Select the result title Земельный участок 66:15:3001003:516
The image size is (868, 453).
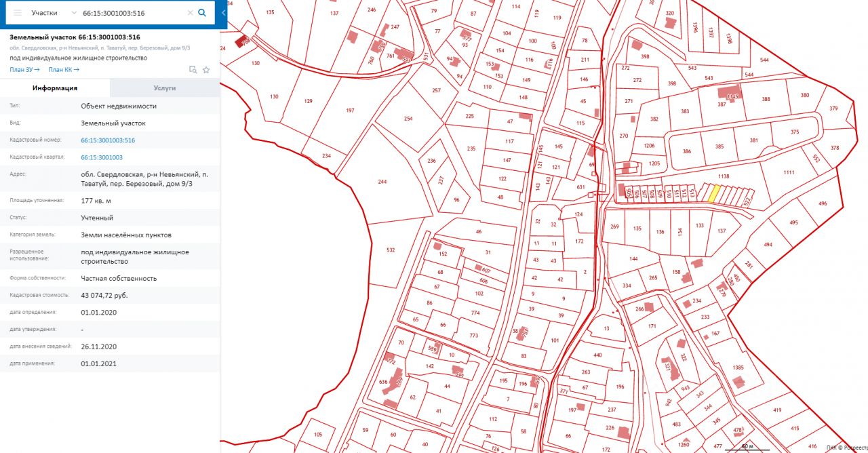pos(75,37)
